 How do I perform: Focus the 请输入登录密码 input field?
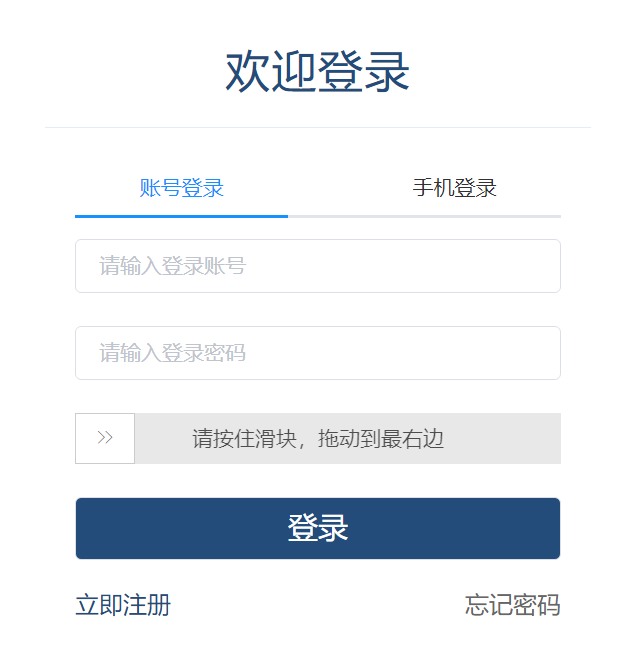[318, 353]
